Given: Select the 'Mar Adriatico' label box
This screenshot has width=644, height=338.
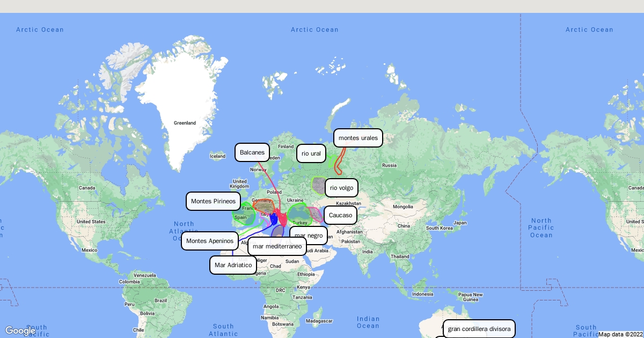Looking at the screenshot, I should (x=233, y=265).
